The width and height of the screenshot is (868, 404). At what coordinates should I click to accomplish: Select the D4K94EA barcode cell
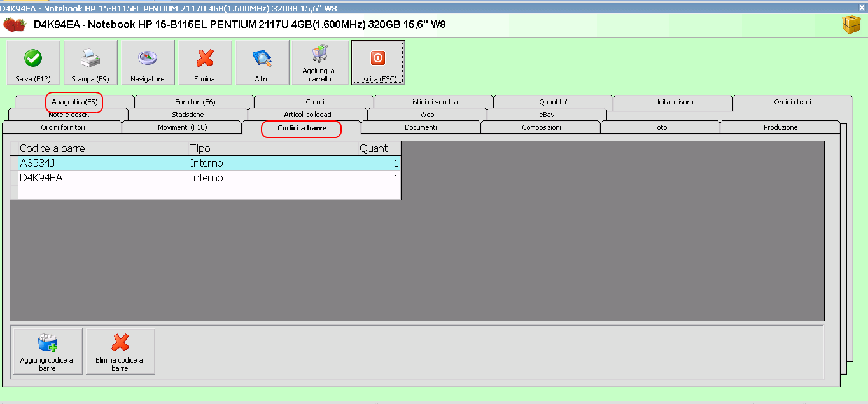(103, 178)
